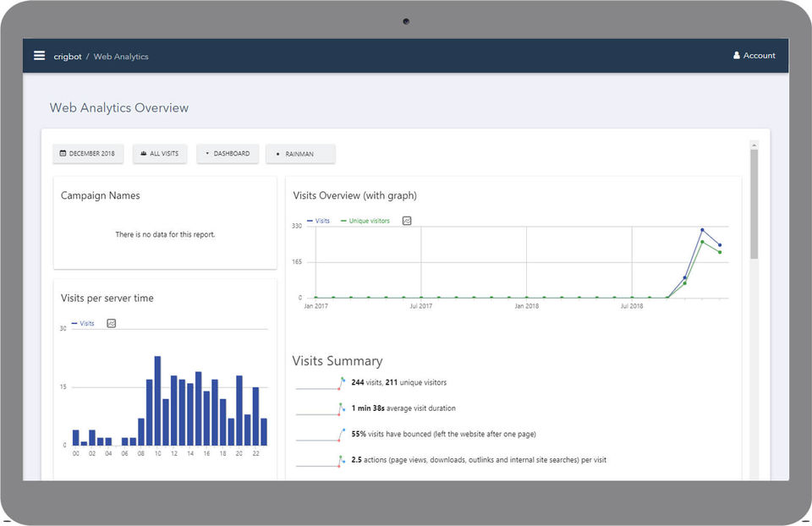The height and width of the screenshot is (526, 812).
Task: Click the '55% visits have bounced' text
Action: pyautogui.click(x=443, y=435)
